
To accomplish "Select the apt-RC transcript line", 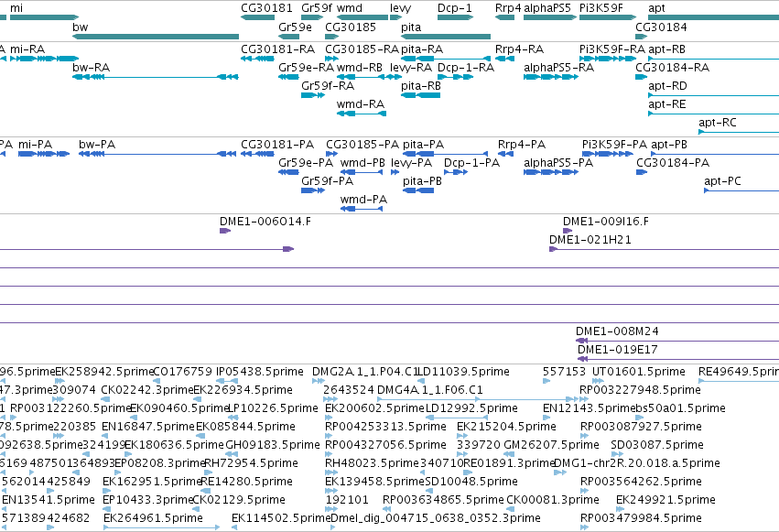I will pos(739,132).
